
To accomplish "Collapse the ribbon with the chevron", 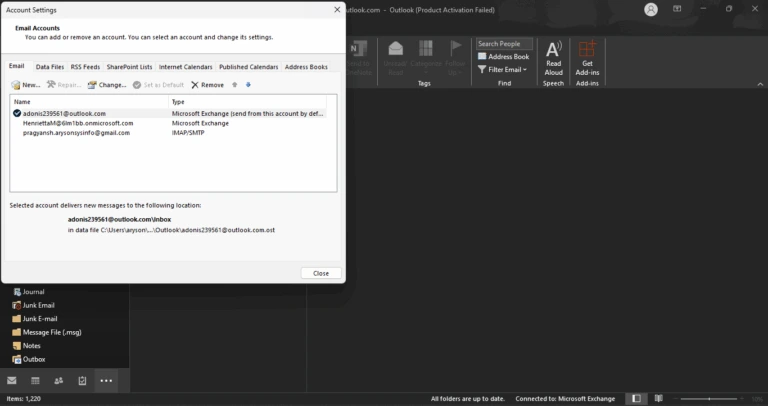I will pos(760,84).
